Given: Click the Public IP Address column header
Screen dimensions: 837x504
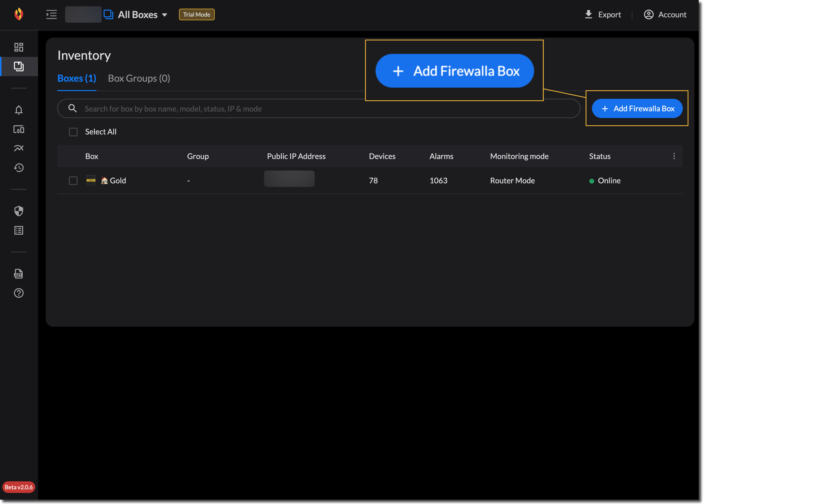Looking at the screenshot, I should click(296, 156).
